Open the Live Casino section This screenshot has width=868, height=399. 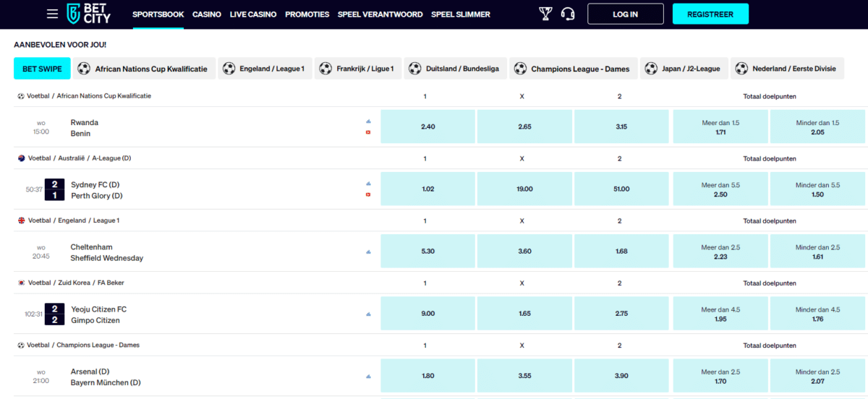tap(253, 14)
